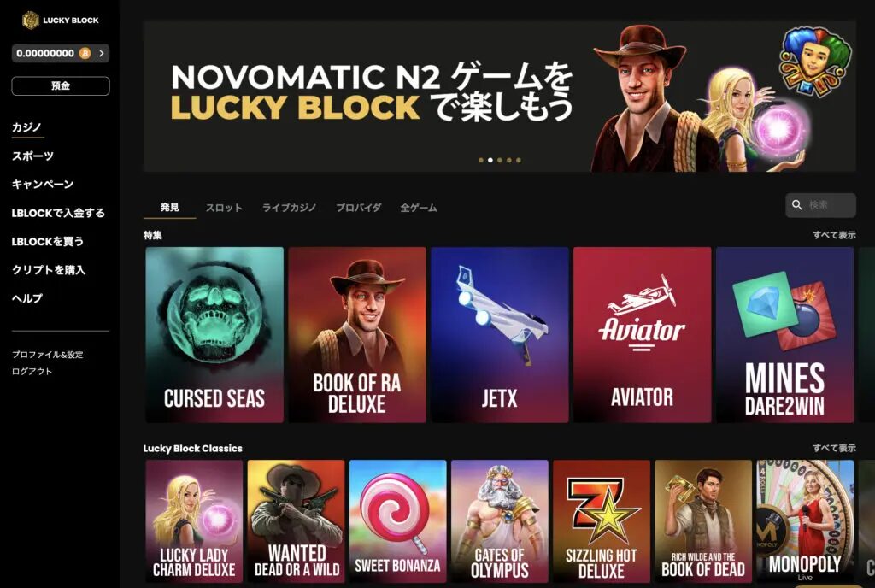
Task: Open キャンペーン in the sidebar
Action: (43, 184)
